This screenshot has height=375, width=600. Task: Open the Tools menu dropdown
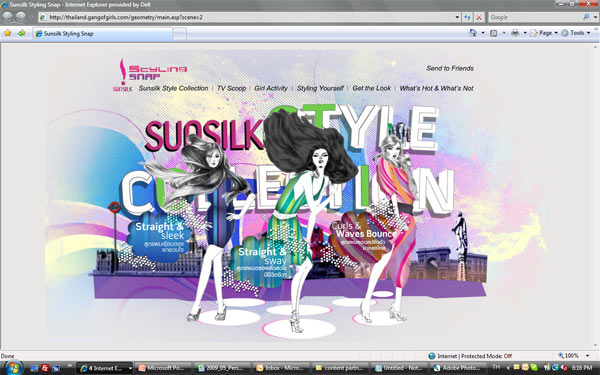click(576, 33)
